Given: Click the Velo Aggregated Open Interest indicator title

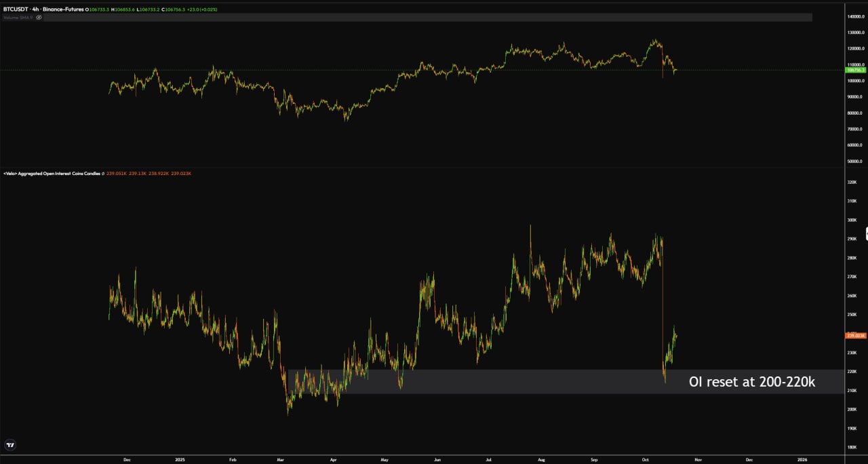Looking at the screenshot, I should click(x=52, y=174).
